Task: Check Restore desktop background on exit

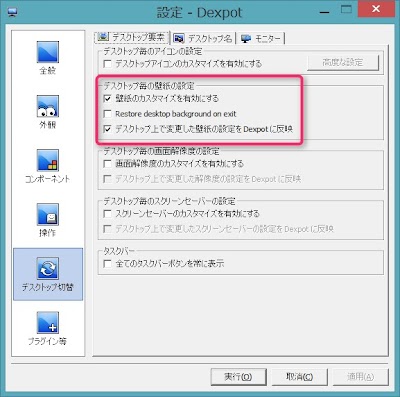Action: (107, 114)
